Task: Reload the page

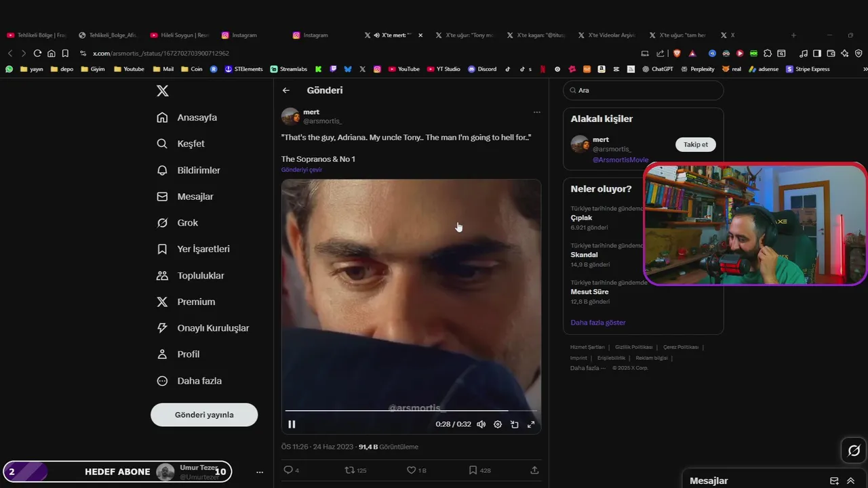Action: [37, 54]
